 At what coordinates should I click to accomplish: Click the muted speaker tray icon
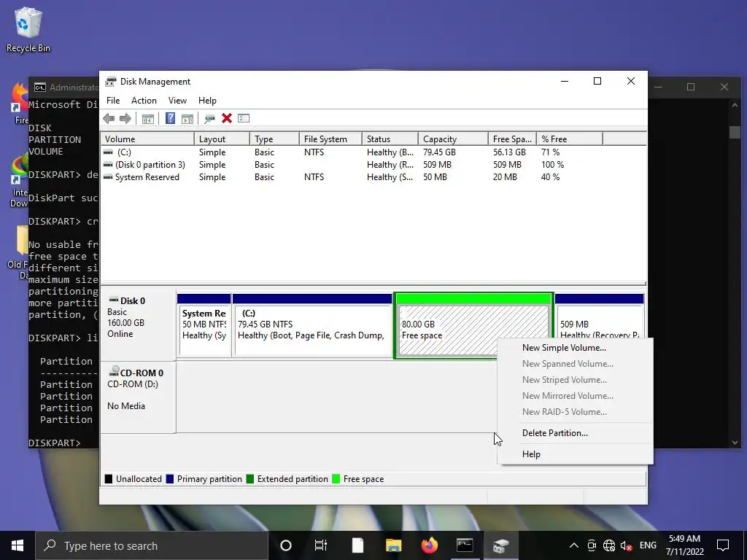626,545
